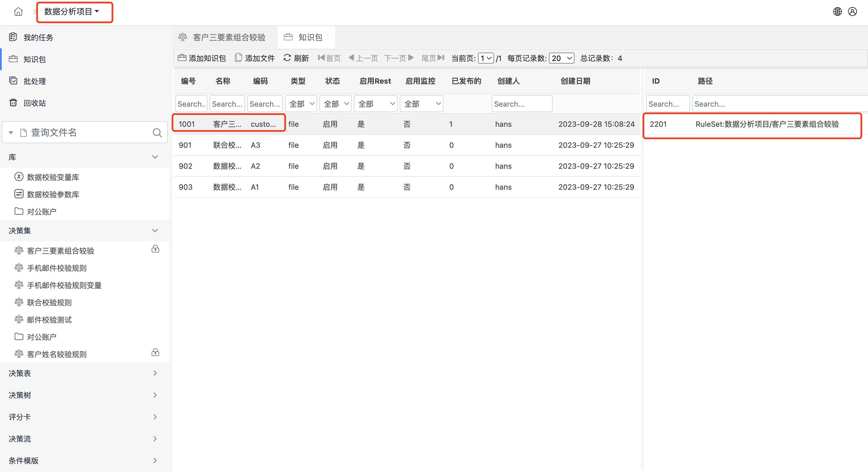The height and width of the screenshot is (472, 868).
Task: Open the language globe icon
Action: (837, 12)
